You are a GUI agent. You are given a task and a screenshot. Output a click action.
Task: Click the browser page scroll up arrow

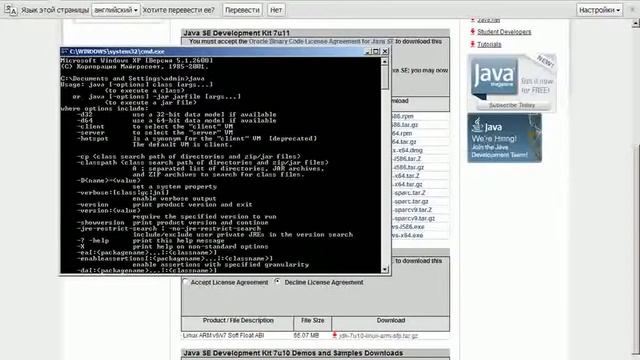tap(636, 24)
